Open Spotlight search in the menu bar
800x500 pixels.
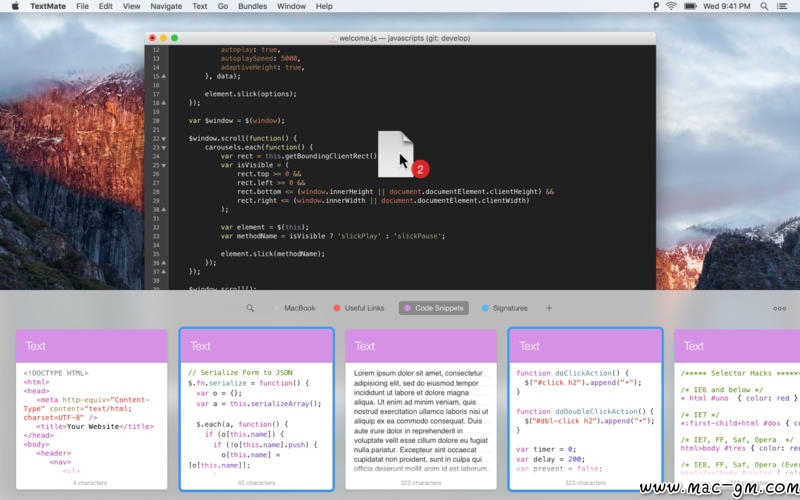[x=764, y=6]
